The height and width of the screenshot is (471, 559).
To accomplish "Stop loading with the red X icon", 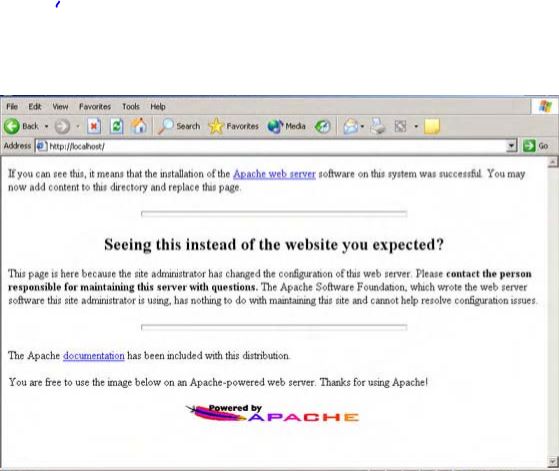I will [x=94, y=126].
